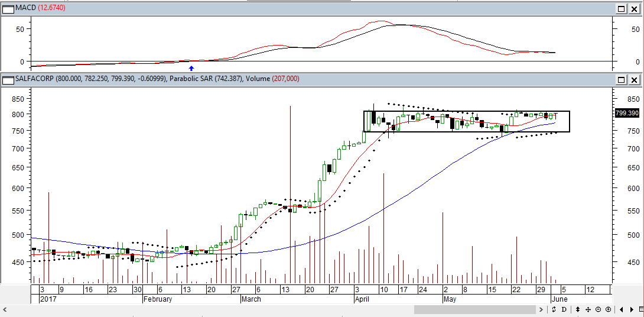Open the D periodicity selector
This screenshot has width=644, height=317.
[564, 309]
